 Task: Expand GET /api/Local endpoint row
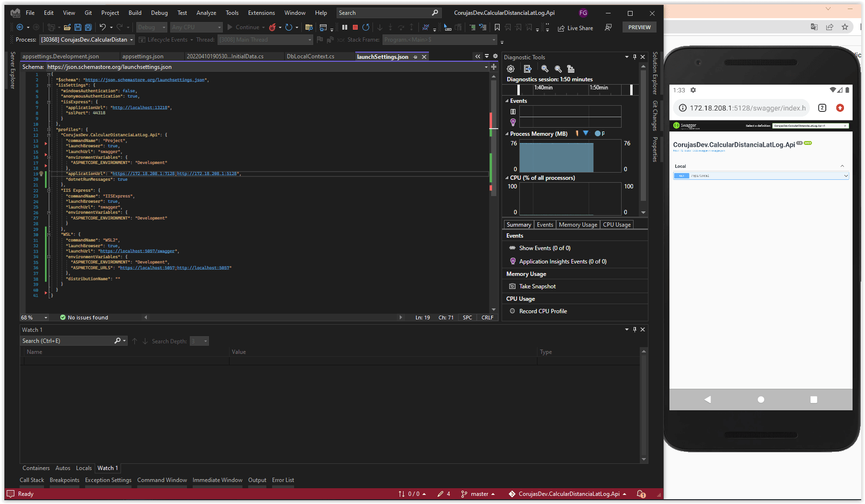(x=761, y=176)
